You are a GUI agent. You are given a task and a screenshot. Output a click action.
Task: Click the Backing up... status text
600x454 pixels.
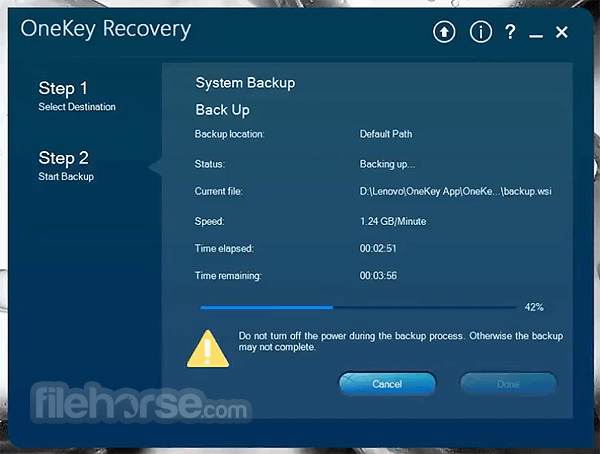(387, 164)
